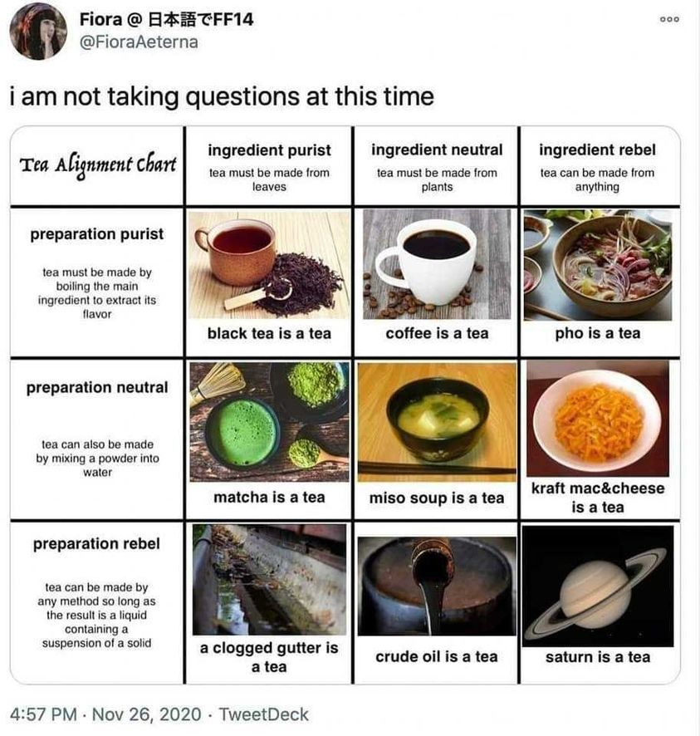Image resolution: width=700 pixels, height=736 pixels.
Task: Click the TweetDeck source label
Action: [x=264, y=714]
